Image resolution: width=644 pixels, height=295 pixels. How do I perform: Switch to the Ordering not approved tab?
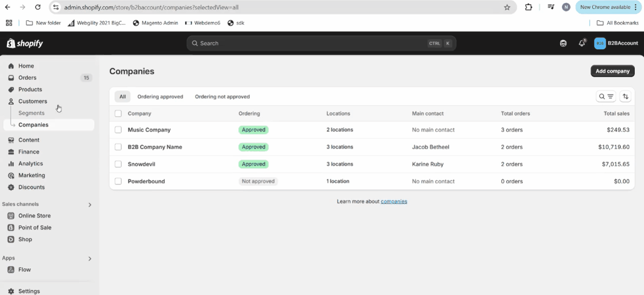click(x=222, y=97)
